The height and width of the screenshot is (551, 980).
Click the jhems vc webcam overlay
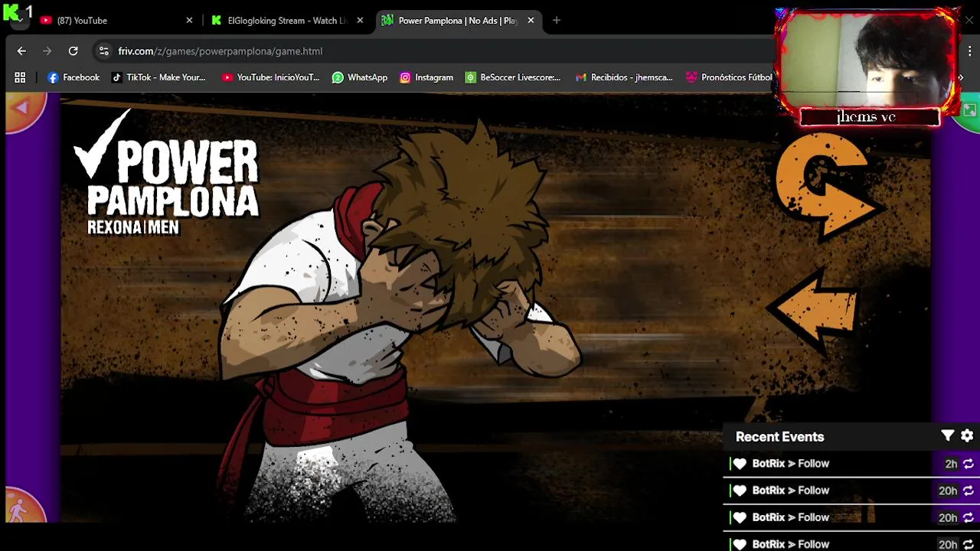(869, 67)
